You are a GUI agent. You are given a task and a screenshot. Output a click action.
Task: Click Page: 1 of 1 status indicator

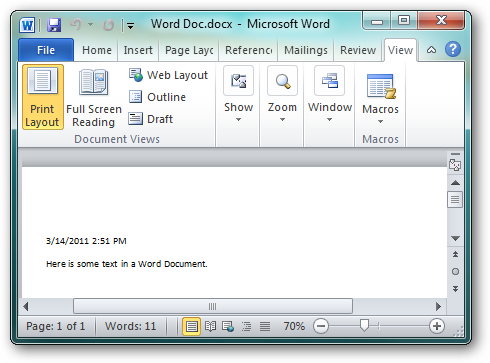pyautogui.click(x=56, y=326)
